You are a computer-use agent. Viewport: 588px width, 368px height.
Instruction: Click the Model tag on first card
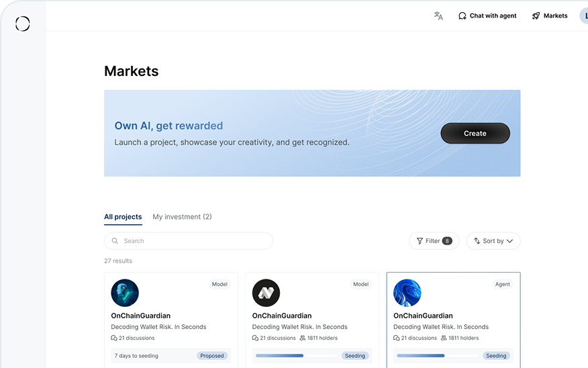coord(219,284)
